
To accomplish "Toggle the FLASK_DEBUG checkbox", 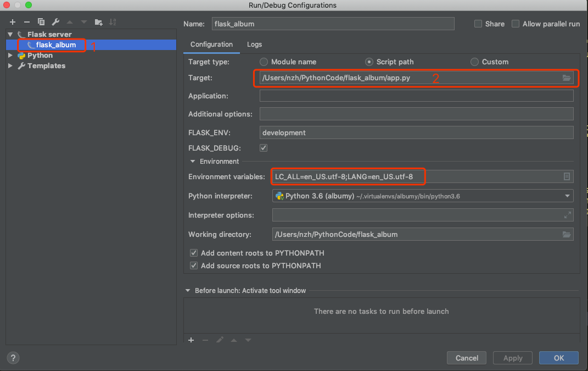I will [264, 148].
